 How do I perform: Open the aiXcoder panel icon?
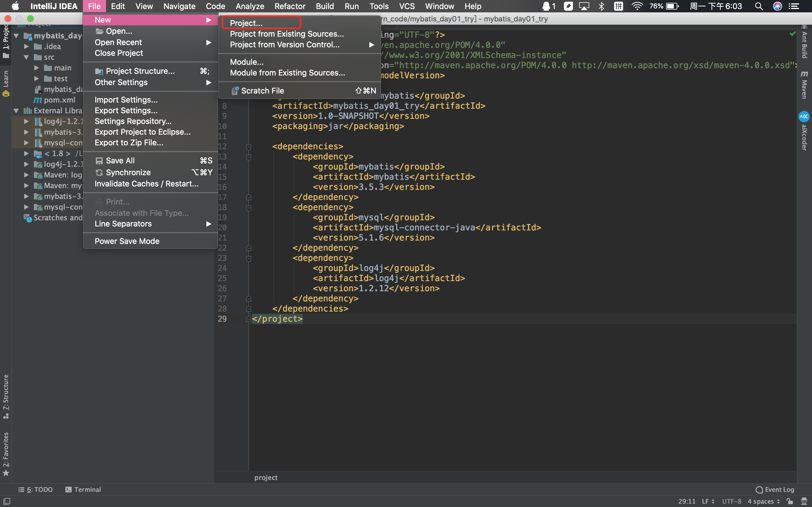click(804, 116)
